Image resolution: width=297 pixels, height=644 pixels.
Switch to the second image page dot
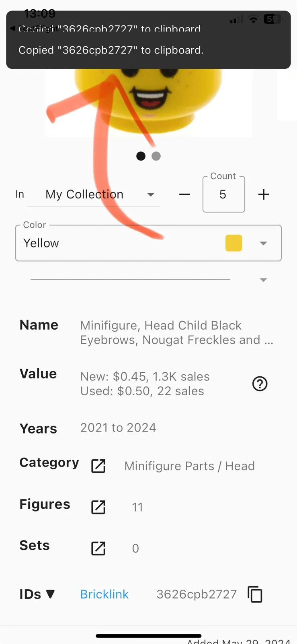pos(156,156)
